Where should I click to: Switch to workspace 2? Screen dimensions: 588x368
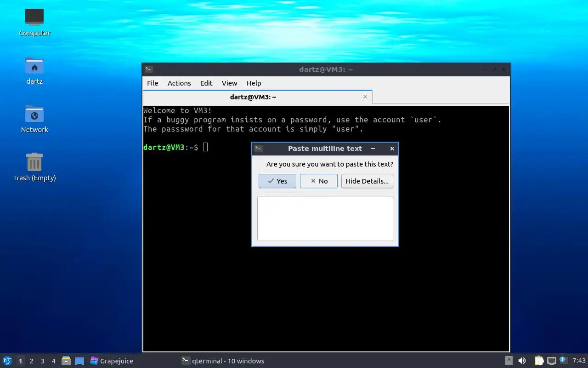click(31, 361)
